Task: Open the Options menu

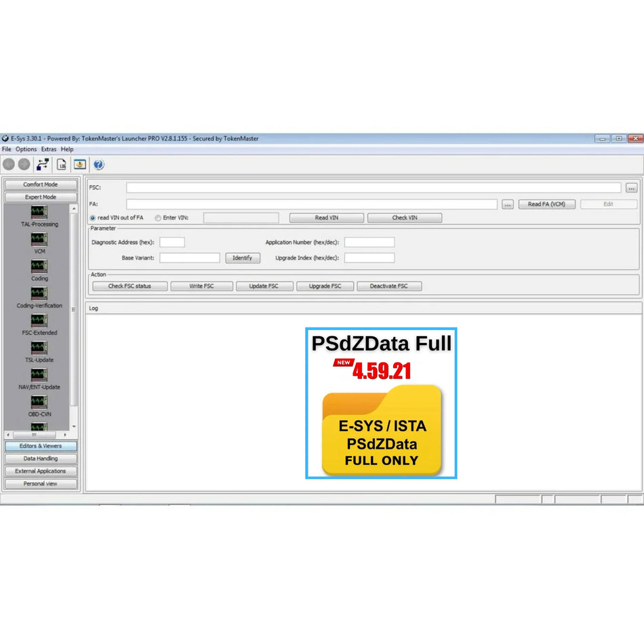Action: tap(26, 149)
